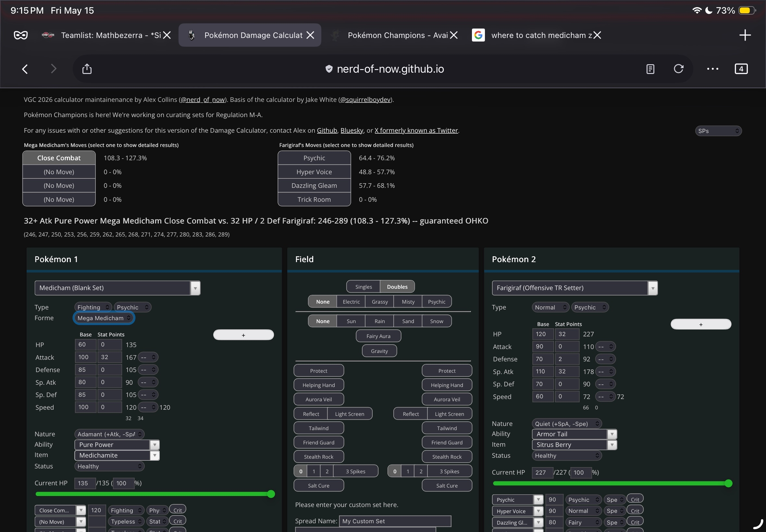Open Quiet nature dropdown

tap(567, 424)
